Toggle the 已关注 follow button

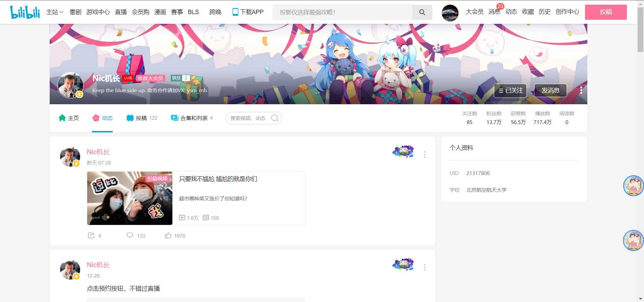pos(510,90)
